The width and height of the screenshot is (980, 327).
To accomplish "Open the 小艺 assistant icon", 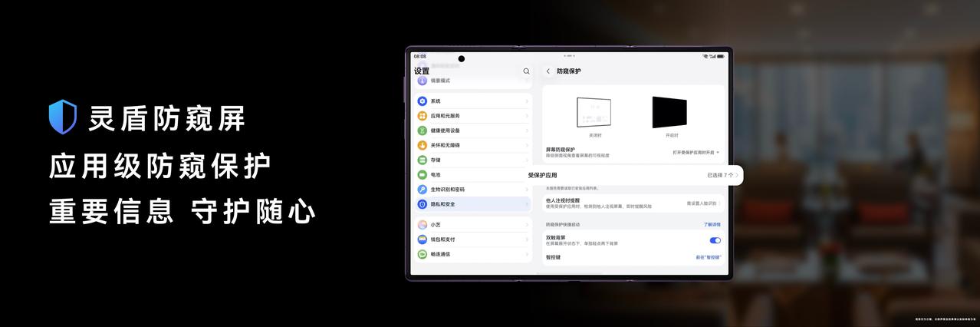I will point(422,225).
